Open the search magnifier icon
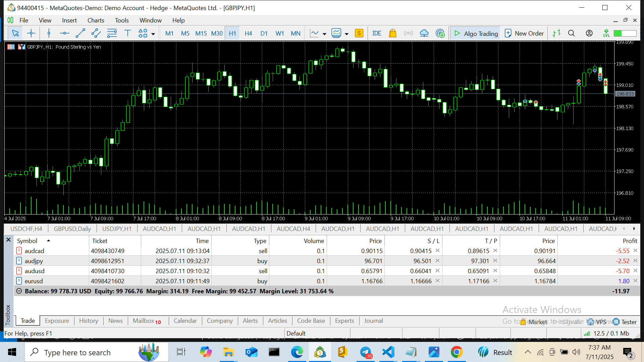This screenshot has width=644, height=362. click(x=572, y=33)
